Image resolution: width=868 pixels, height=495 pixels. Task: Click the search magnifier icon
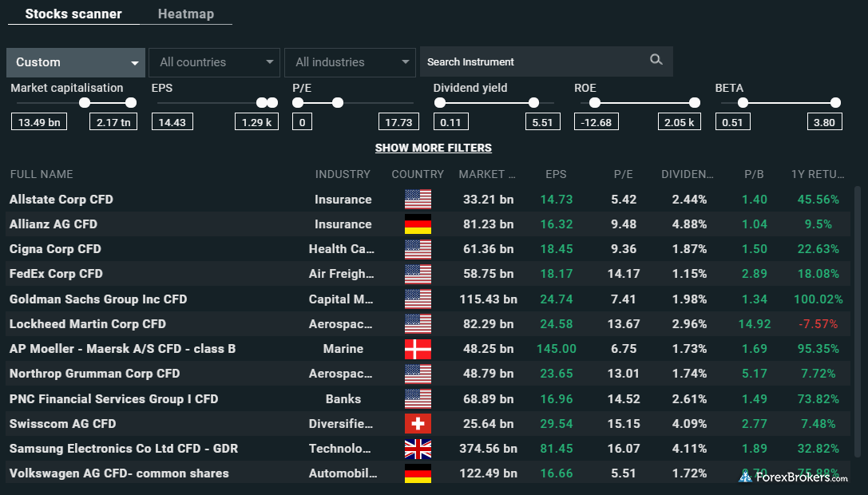[x=656, y=60]
